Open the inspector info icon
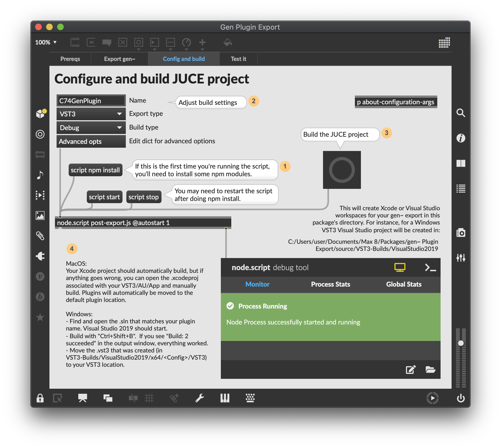Image resolution: width=501 pixels, height=448 pixels. (x=461, y=138)
